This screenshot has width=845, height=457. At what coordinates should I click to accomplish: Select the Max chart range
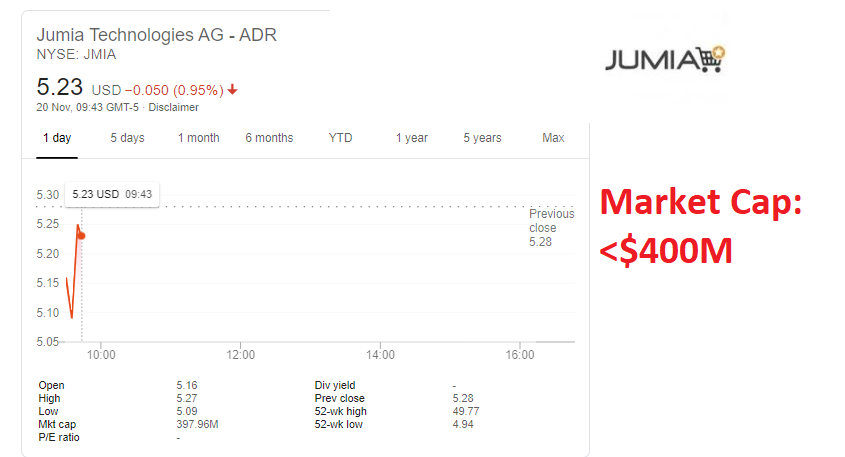coord(553,138)
